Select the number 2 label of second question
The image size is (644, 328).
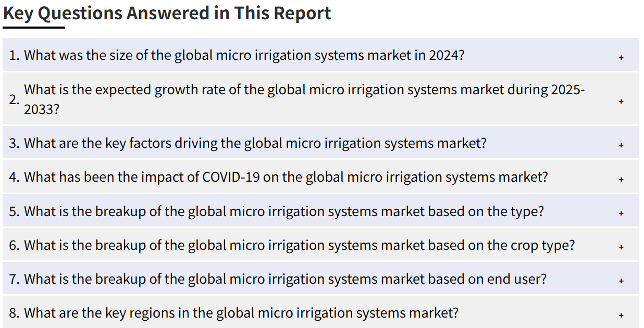(14, 99)
